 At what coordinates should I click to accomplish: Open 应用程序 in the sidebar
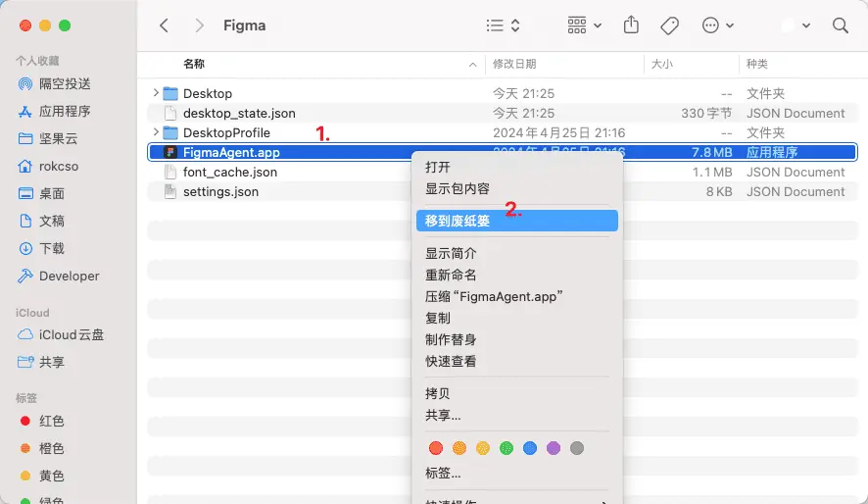click(x=54, y=112)
